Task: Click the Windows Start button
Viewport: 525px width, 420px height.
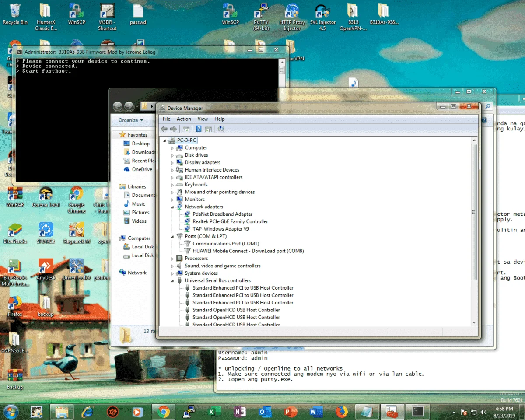Action: tap(10, 411)
